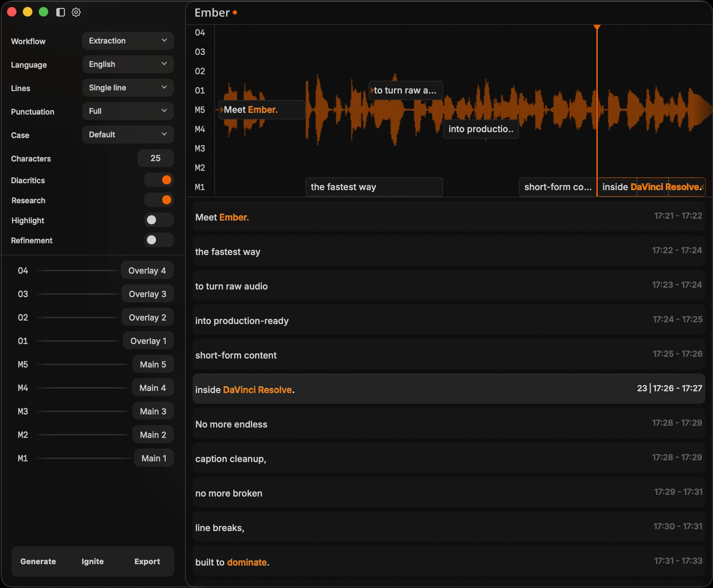The image size is (713, 588).
Task: Click the playhead marker triangle
Action: tap(597, 27)
